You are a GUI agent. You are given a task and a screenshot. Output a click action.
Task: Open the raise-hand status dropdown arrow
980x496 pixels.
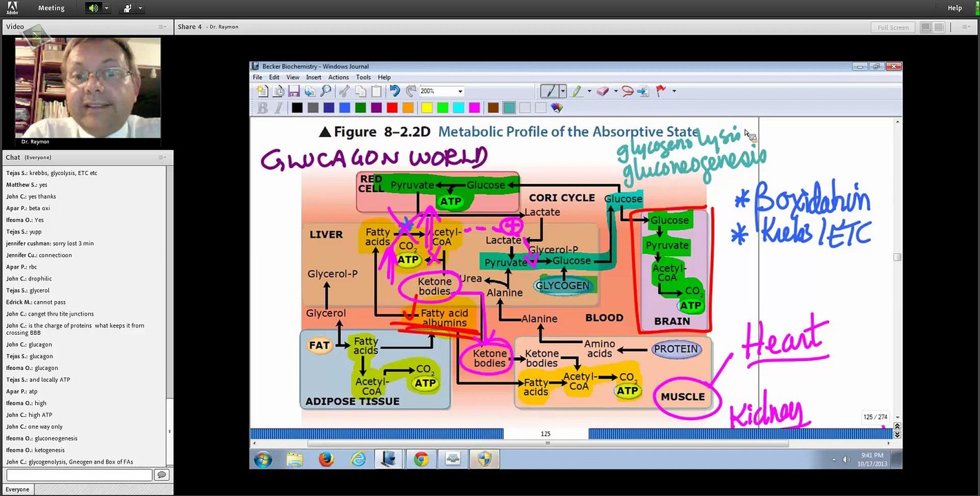click(x=141, y=8)
